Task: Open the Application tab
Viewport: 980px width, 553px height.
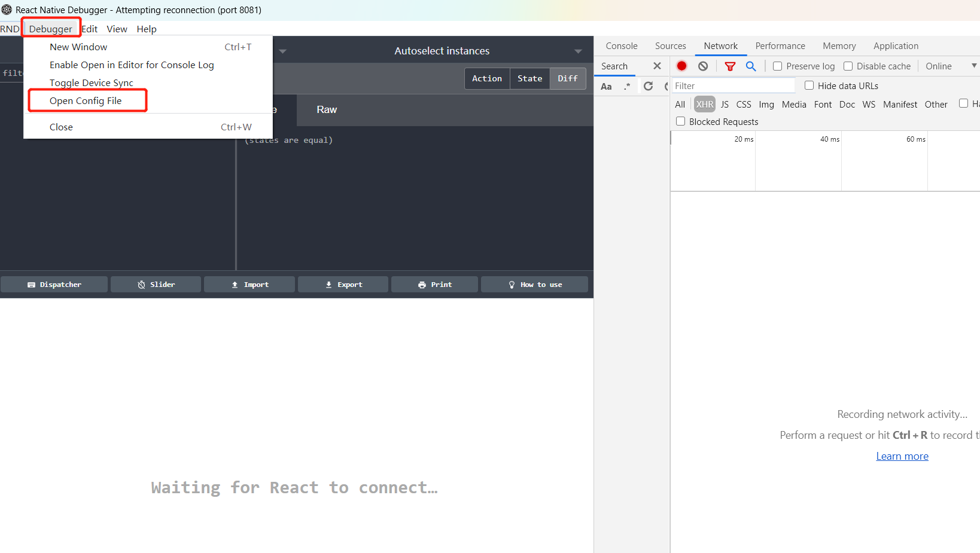Action: pyautogui.click(x=896, y=45)
